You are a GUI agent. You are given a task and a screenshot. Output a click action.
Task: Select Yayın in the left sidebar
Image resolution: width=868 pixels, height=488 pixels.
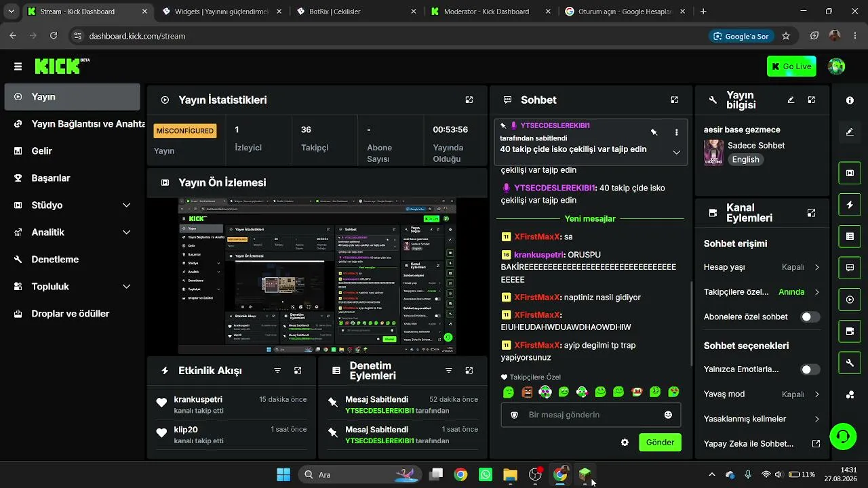(x=73, y=97)
